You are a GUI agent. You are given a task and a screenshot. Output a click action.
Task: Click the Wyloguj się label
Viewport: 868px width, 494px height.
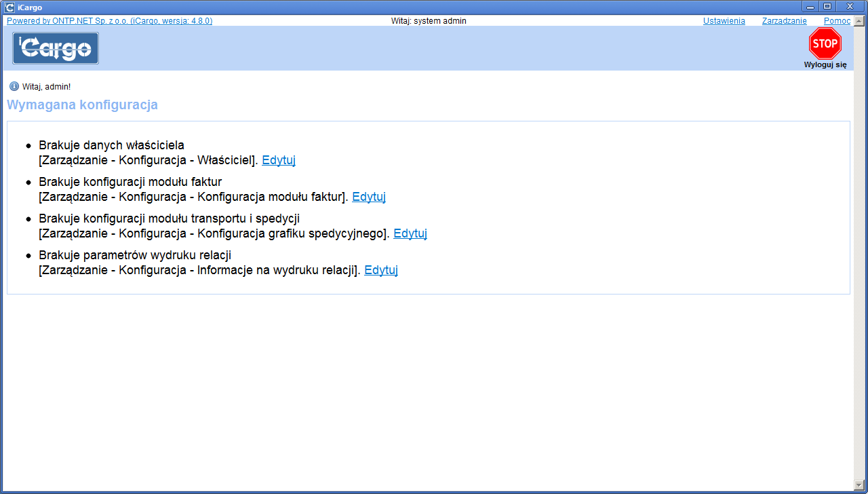[x=825, y=65]
